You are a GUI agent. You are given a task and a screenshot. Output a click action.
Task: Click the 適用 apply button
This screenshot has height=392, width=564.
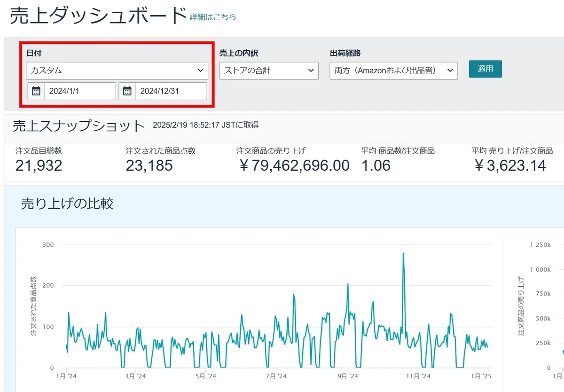pyautogui.click(x=486, y=69)
